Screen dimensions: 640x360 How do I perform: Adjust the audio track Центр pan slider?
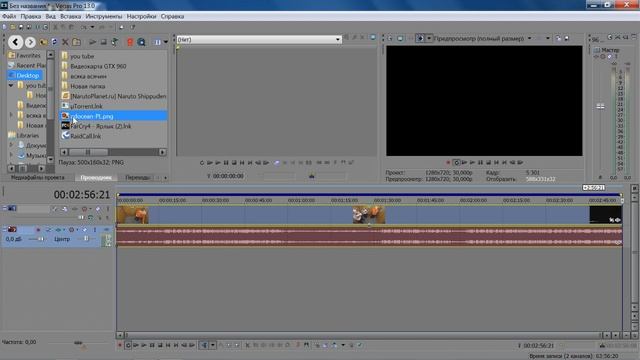pos(86,239)
